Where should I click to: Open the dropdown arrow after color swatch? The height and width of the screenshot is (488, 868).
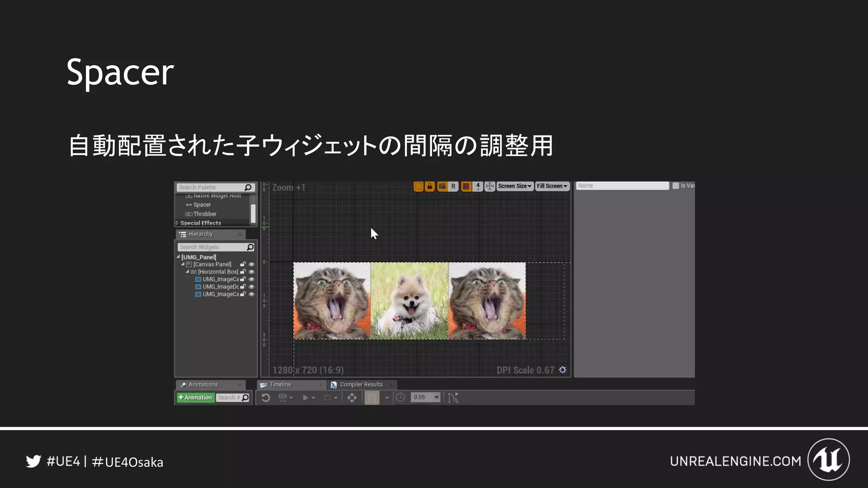387,398
